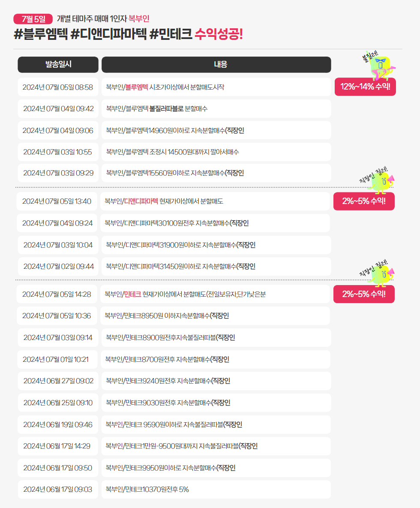Open the red 민테크 stock name link
Image resolution: width=420 pixels, height=508 pixels.
[133, 294]
